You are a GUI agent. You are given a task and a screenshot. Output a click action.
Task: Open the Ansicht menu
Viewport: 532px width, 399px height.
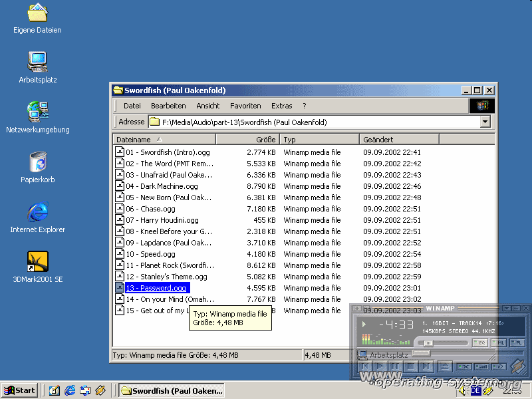[x=207, y=106]
